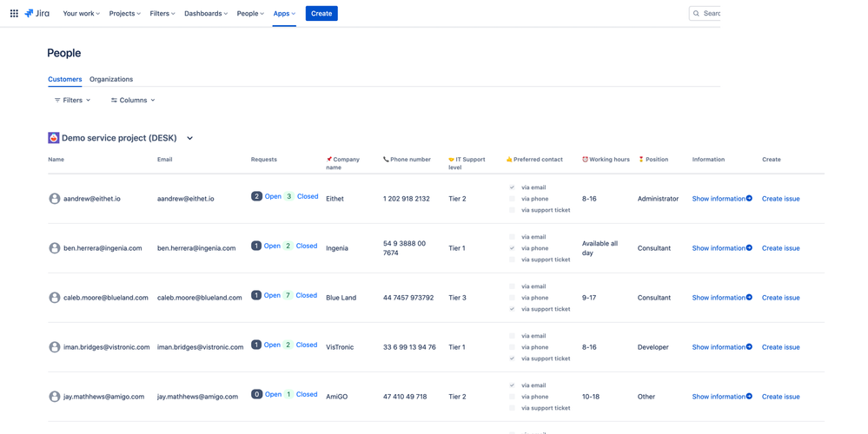
Task: Expand the Filters menu in top navigation
Action: tap(162, 13)
